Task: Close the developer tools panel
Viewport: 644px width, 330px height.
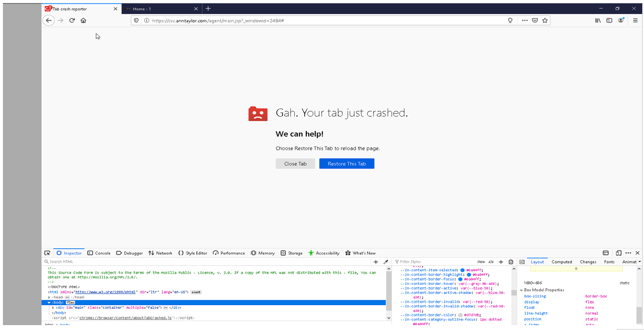Action: click(637, 253)
